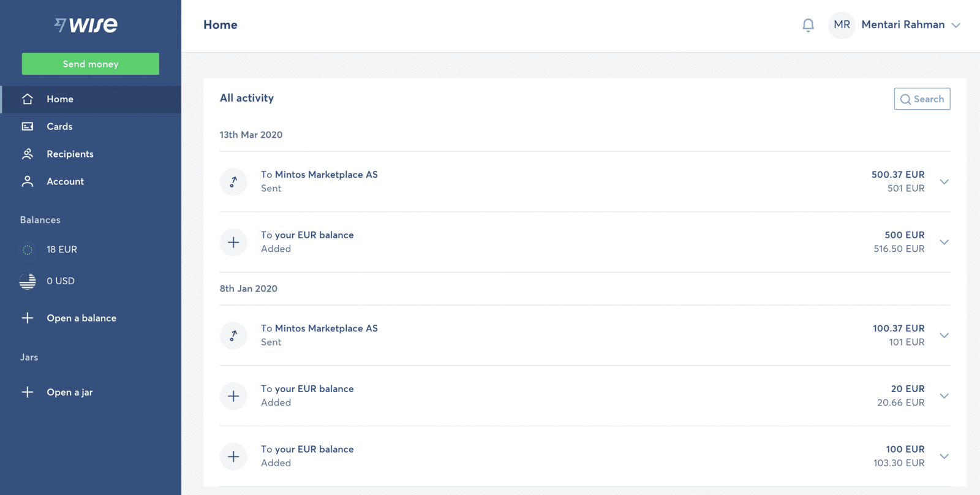The width and height of the screenshot is (980, 495).
Task: Click plus icon for 20 EUR added
Action: pyautogui.click(x=233, y=396)
